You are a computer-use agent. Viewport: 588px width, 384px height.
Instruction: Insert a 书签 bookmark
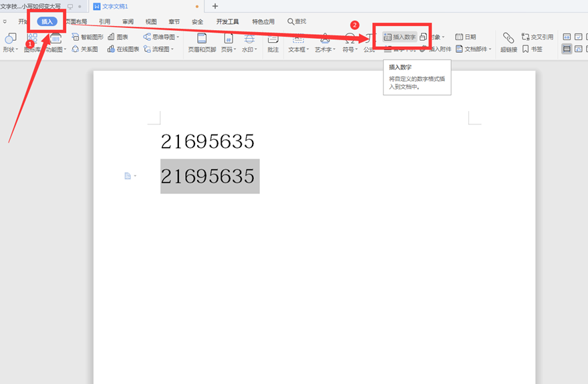pyautogui.click(x=532, y=50)
